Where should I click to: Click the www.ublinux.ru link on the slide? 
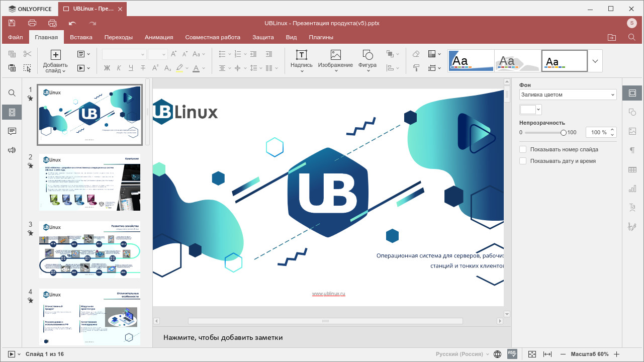[329, 293]
